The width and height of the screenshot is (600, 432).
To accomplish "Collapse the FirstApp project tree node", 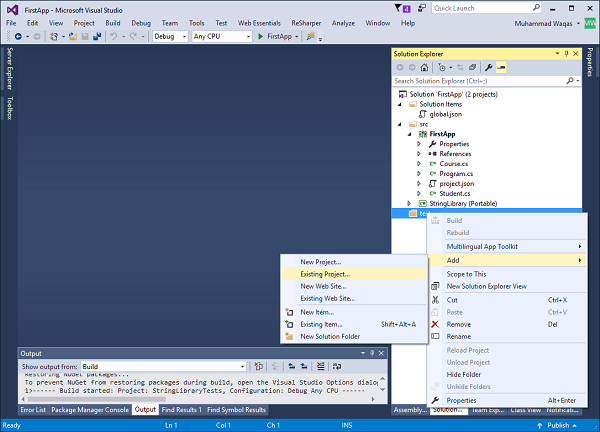I will [x=409, y=132].
